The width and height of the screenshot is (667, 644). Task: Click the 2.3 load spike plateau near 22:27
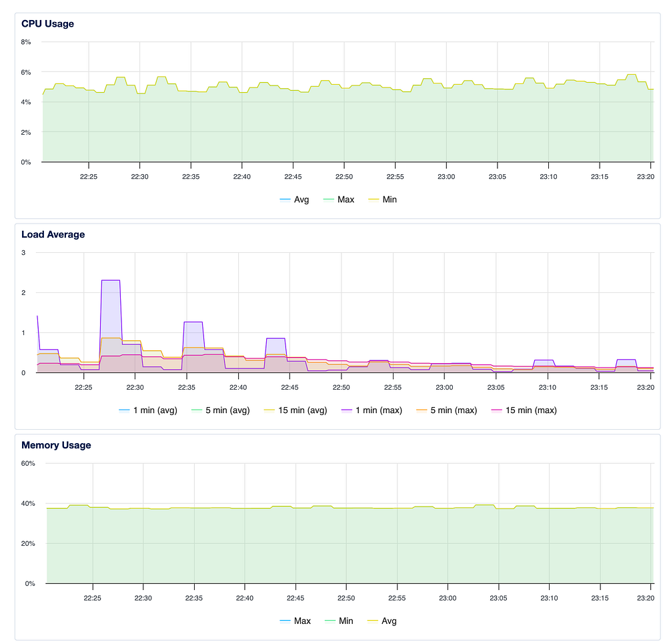tap(111, 280)
